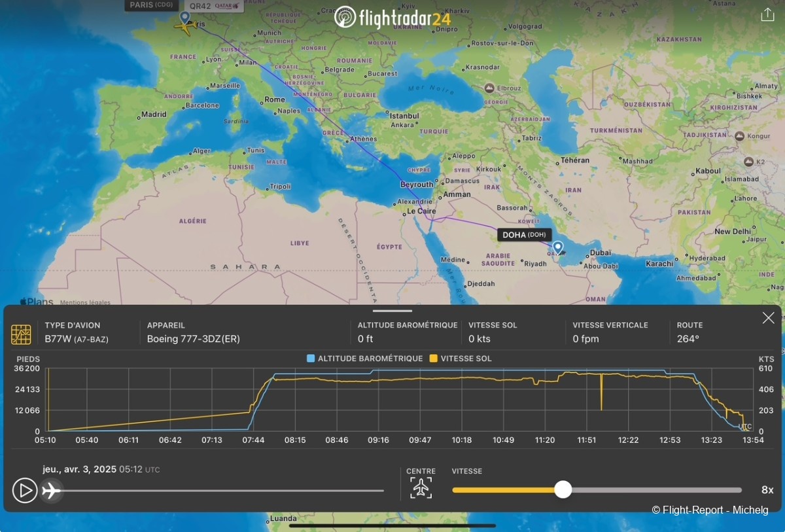Viewport: 785px width, 532px height.
Task: Click the DOHA (DOH) label
Action: 524,235
